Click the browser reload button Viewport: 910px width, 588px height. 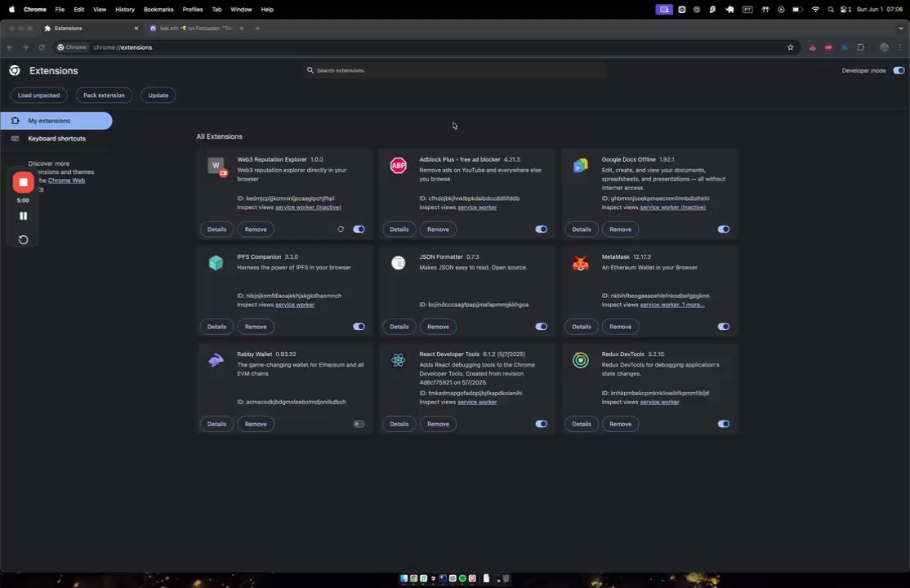click(x=42, y=47)
